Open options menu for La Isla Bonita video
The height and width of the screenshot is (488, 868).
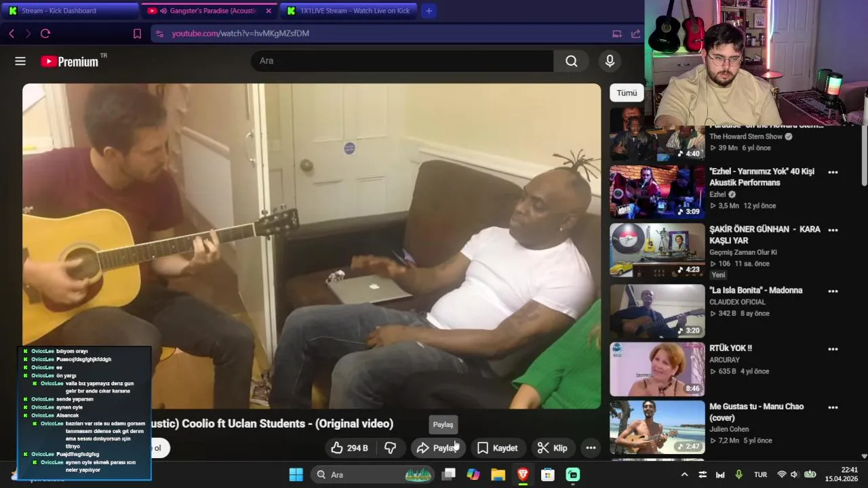click(833, 291)
